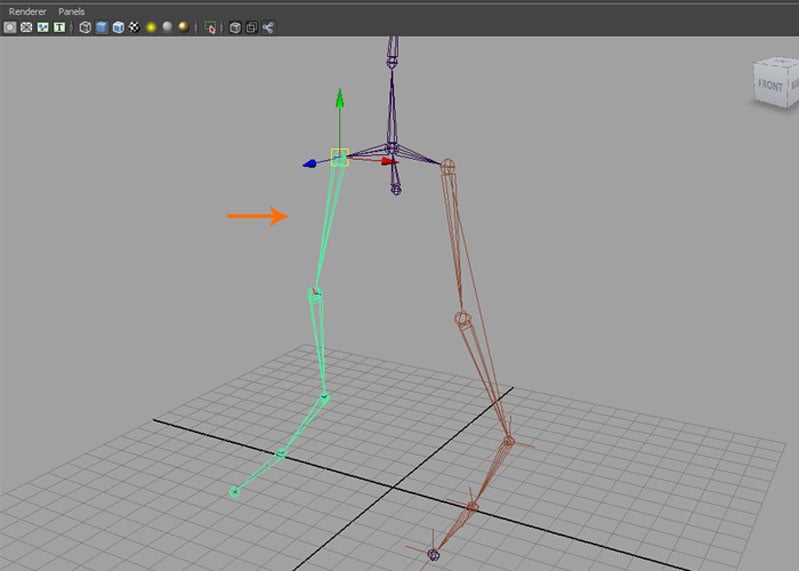799x571 pixels.
Task: Toggle the X-ray cube icon
Action: tap(235, 27)
